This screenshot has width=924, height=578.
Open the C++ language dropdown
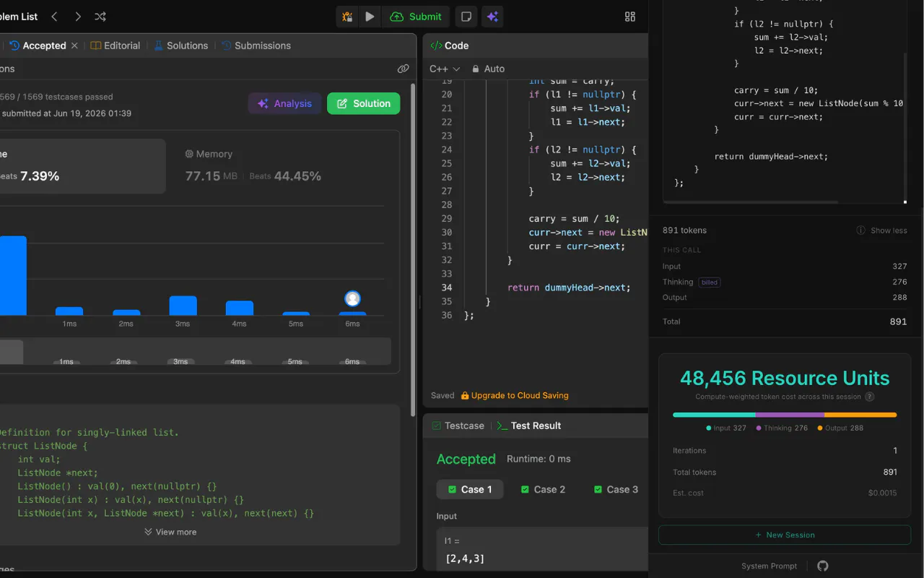[x=445, y=69]
